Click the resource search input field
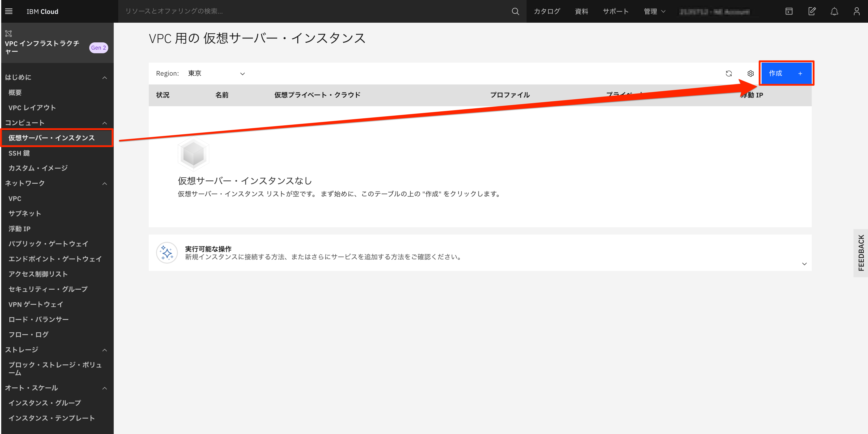The width and height of the screenshot is (868, 434). click(x=236, y=11)
